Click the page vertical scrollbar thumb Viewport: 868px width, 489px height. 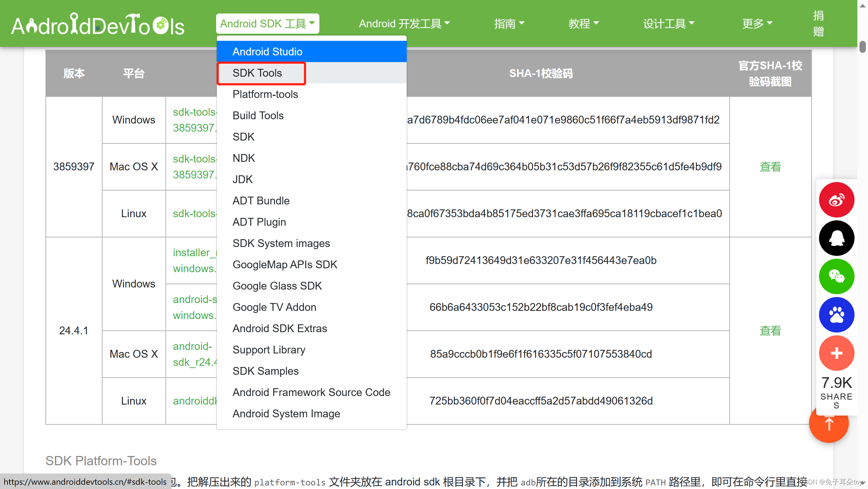pos(863,46)
